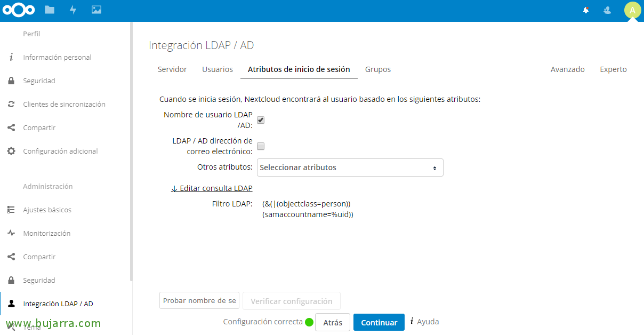Open Clientes de sincronización settings
This screenshot has height=335, width=644.
(65, 104)
